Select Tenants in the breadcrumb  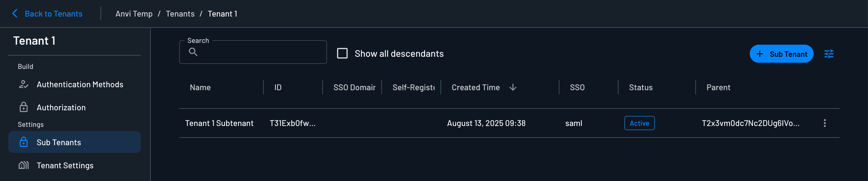coord(180,14)
